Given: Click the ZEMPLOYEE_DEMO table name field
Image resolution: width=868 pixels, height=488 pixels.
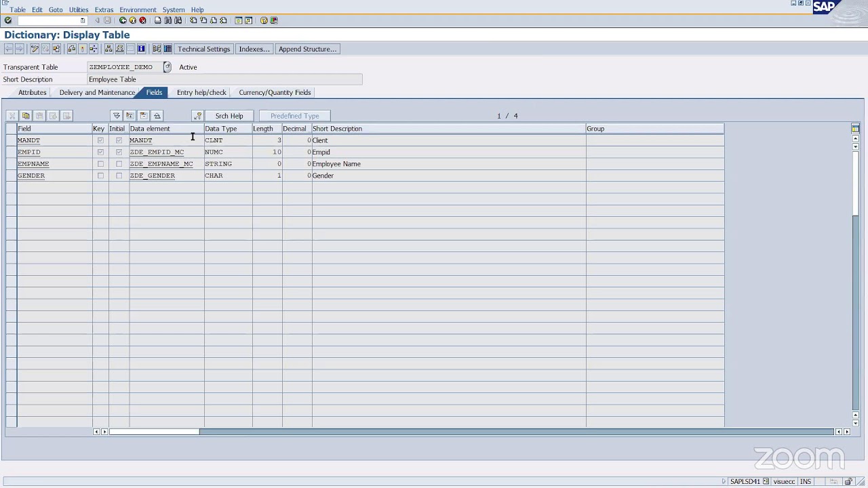Looking at the screenshot, I should pos(125,67).
